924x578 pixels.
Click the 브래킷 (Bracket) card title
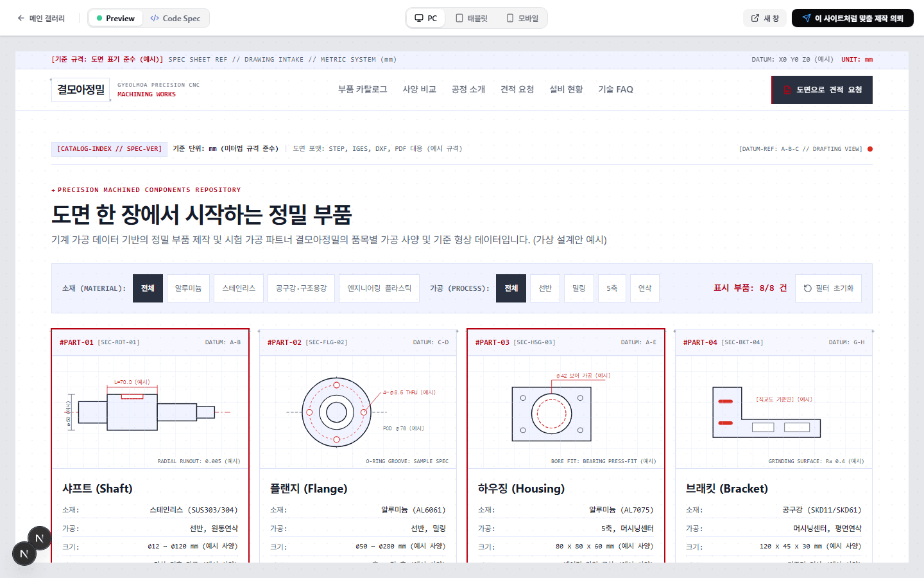(727, 489)
